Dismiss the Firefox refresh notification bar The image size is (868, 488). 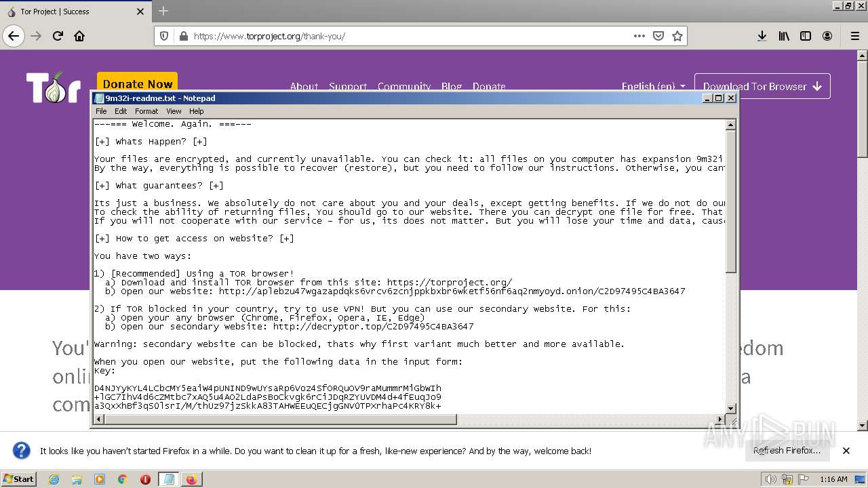click(846, 451)
